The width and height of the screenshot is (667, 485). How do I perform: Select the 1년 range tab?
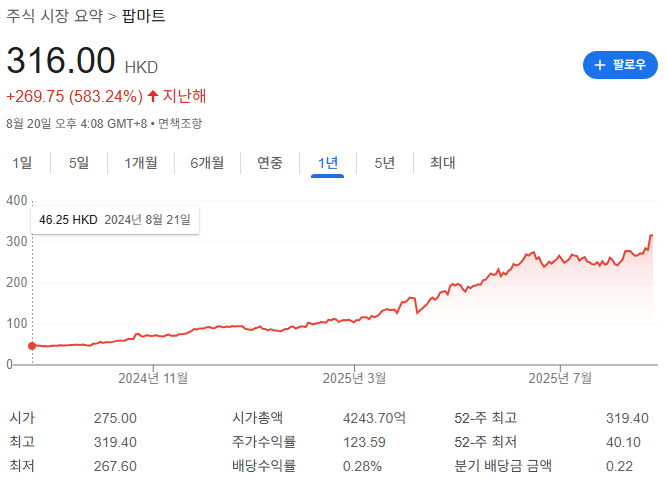click(328, 163)
